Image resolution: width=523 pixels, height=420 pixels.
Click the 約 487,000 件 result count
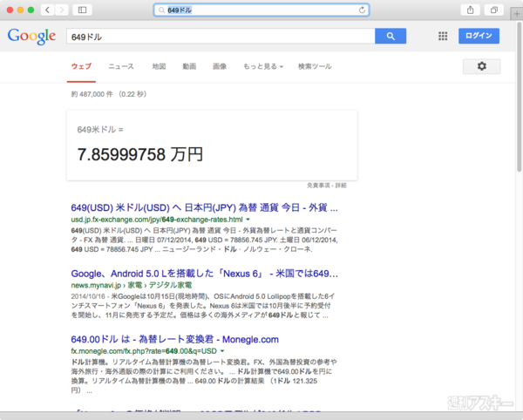[x=92, y=94]
